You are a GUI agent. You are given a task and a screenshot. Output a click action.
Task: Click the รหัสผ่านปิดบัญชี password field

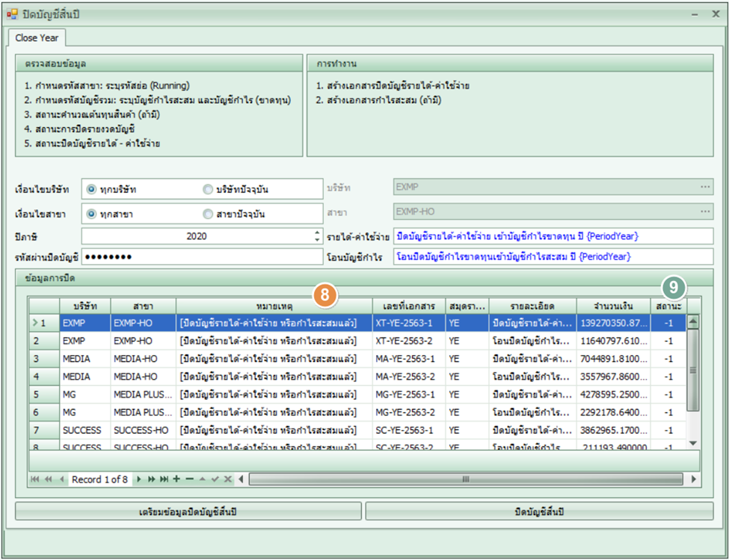coord(202,257)
